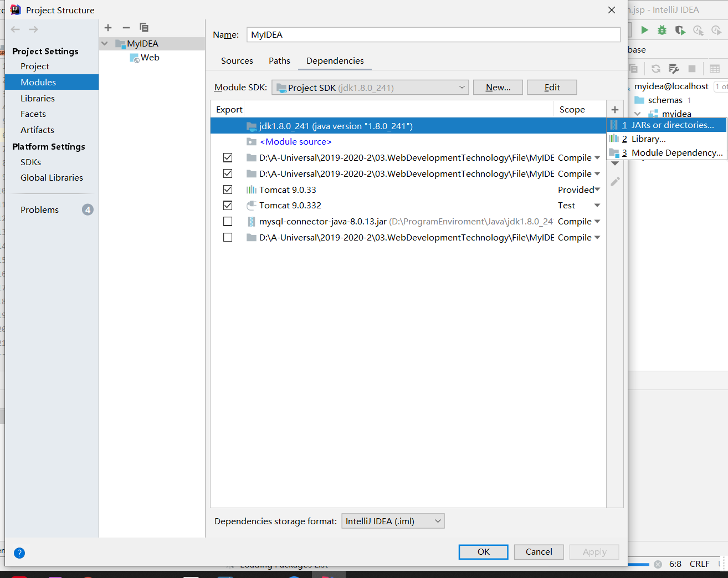The image size is (728, 578).
Task: Switch to the Dependencies tab
Action: [335, 61]
